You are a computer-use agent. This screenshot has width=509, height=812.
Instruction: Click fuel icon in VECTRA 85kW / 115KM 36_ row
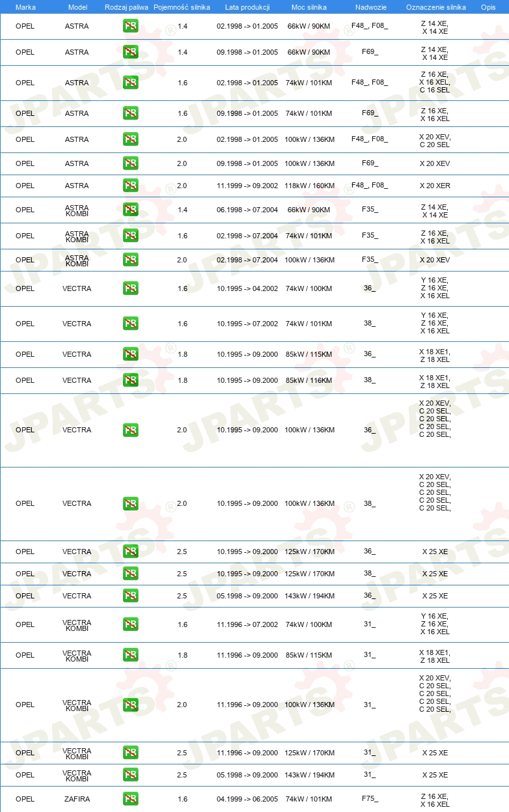click(x=130, y=354)
